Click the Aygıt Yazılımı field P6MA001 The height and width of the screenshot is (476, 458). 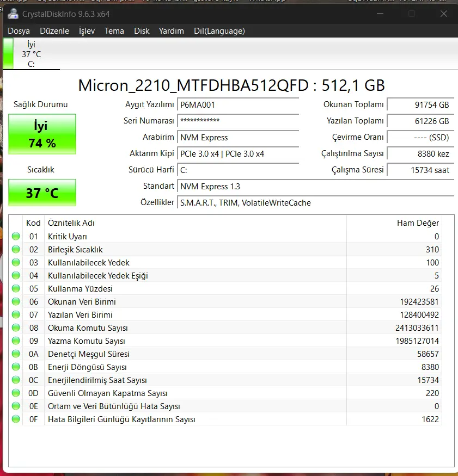[x=238, y=105]
